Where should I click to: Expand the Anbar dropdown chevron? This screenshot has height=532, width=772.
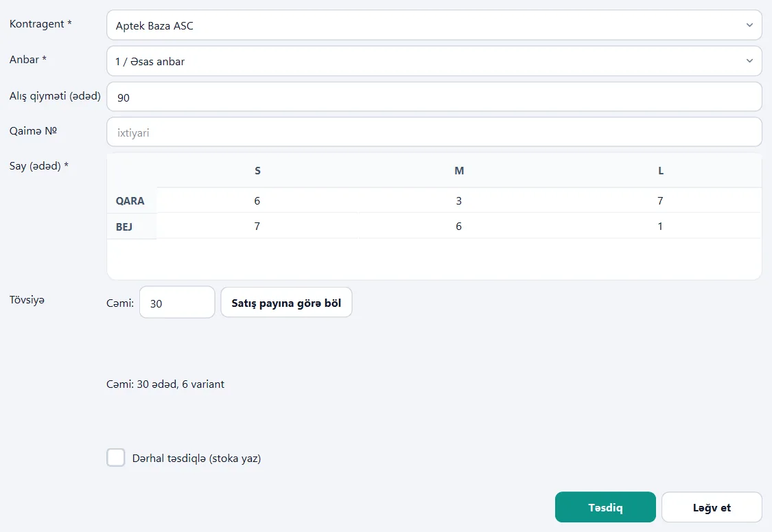(x=749, y=60)
